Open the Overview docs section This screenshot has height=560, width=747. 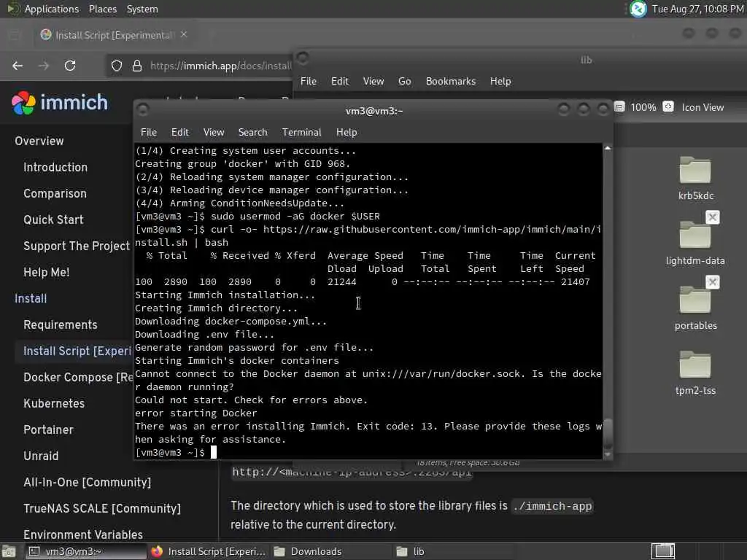39,141
